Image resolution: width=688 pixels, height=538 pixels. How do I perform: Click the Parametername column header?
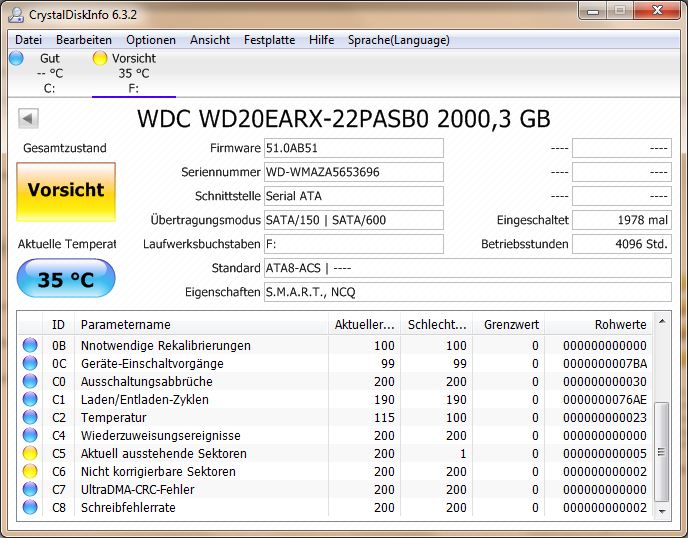click(201, 324)
